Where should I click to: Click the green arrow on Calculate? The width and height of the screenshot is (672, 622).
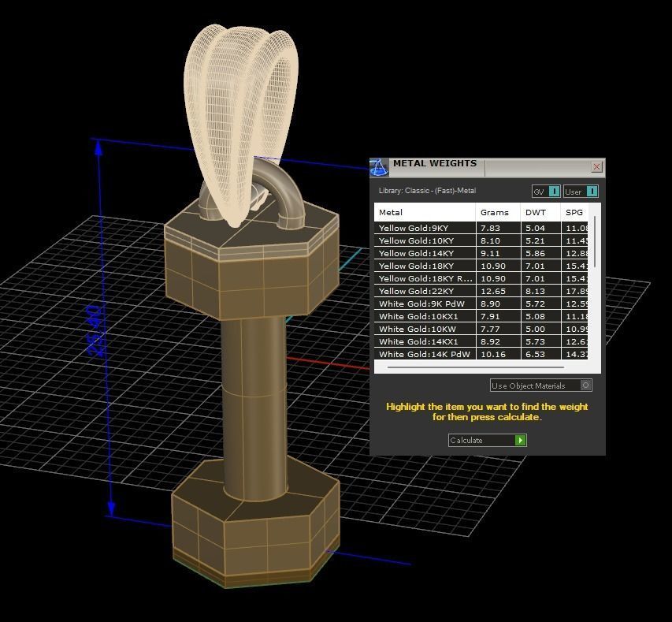[520, 440]
